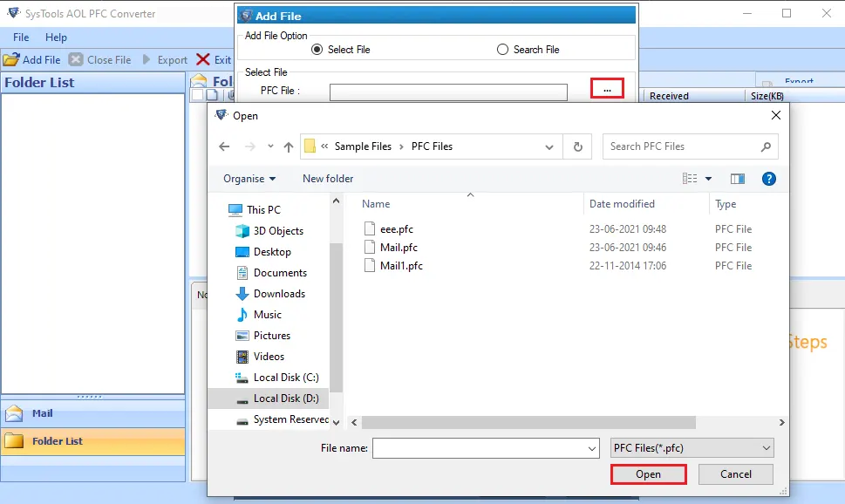This screenshot has width=845, height=504.
Task: Select Desktop in the navigation pane
Action: (263, 252)
